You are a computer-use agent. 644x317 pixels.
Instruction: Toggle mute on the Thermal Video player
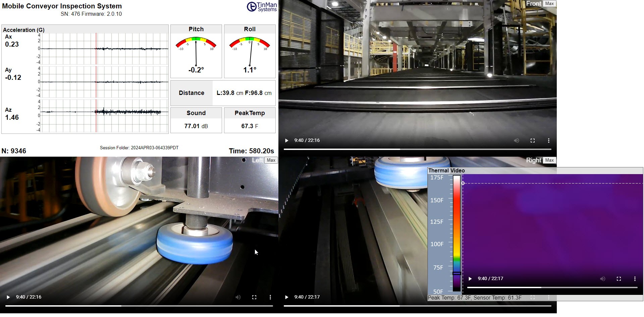(603, 278)
